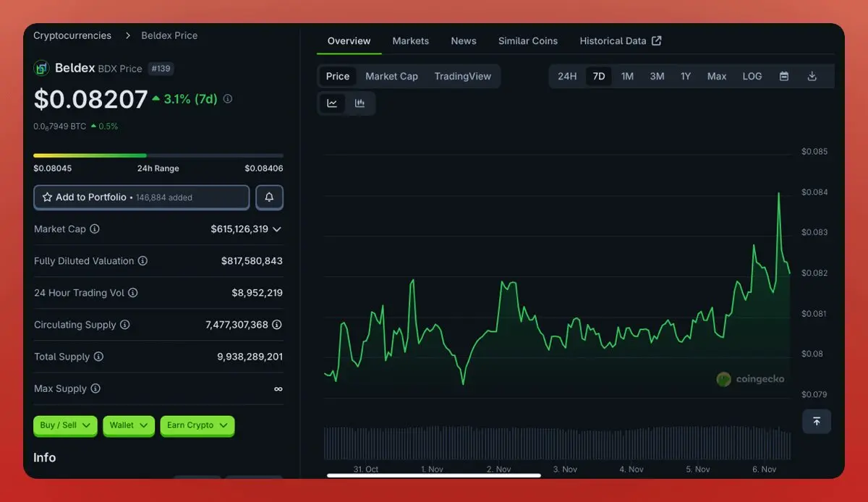Select the Price chart mode
Image resolution: width=868 pixels, height=502 pixels.
pyautogui.click(x=338, y=76)
